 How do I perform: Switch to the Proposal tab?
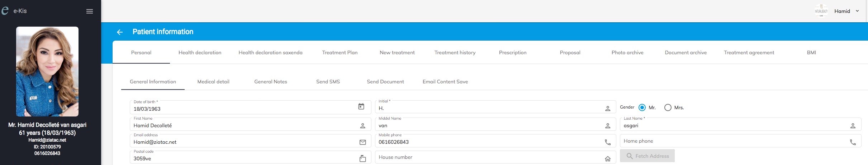(570, 52)
